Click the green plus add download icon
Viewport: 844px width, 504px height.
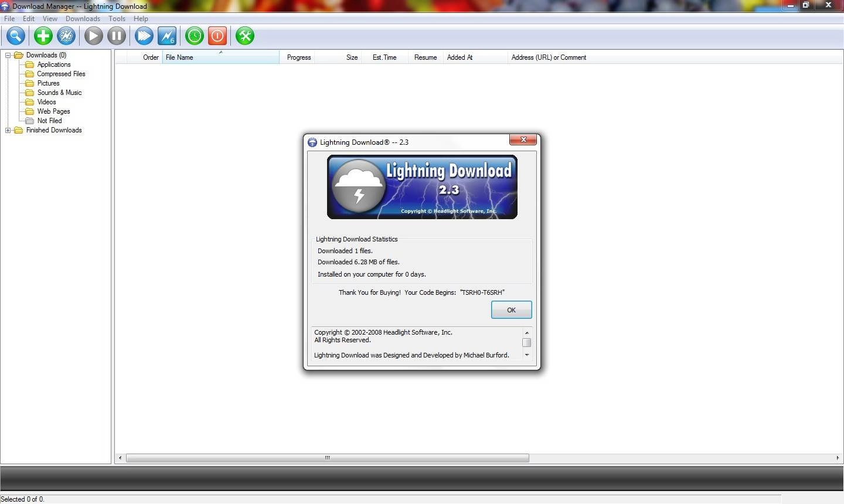point(43,36)
